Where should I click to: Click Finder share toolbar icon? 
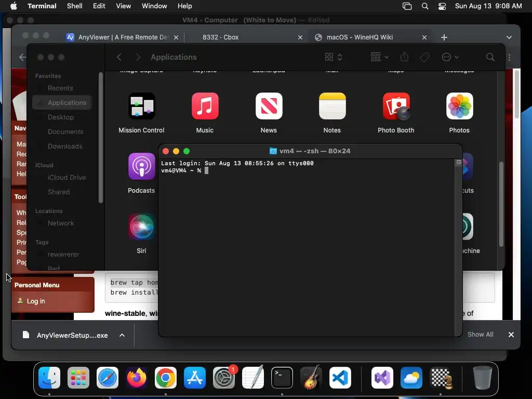click(x=404, y=57)
